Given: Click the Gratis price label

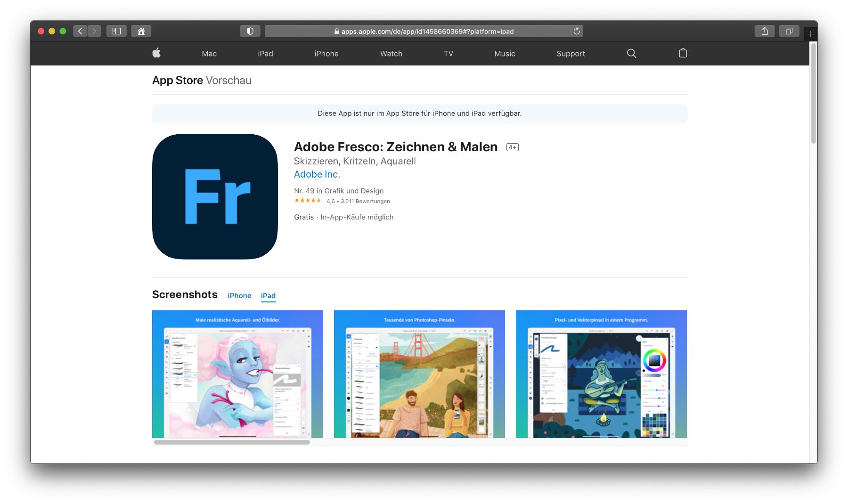Looking at the screenshot, I should 304,217.
